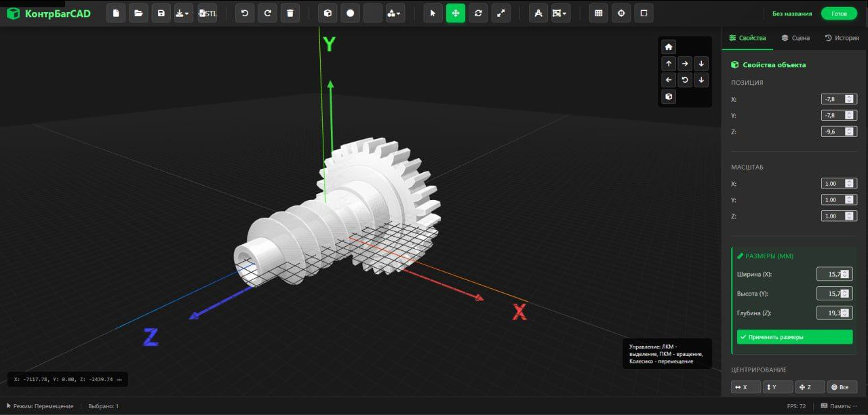Switch to the Свойства tab
This screenshot has height=415, width=868.
[x=747, y=38]
